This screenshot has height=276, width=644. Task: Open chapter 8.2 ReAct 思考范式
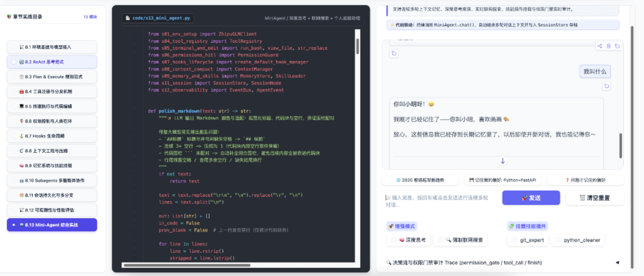click(52, 62)
